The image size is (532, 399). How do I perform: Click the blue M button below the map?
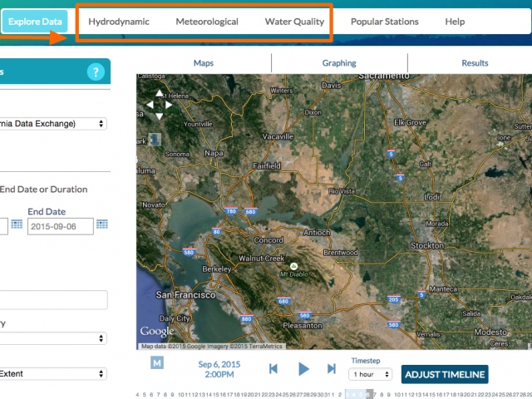coord(157,362)
